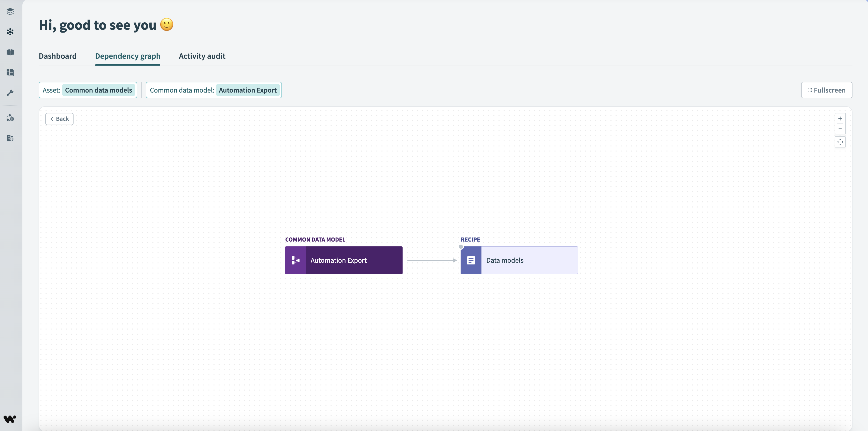Zoom out the graph with minus
This screenshot has width=868, height=431.
(x=840, y=129)
